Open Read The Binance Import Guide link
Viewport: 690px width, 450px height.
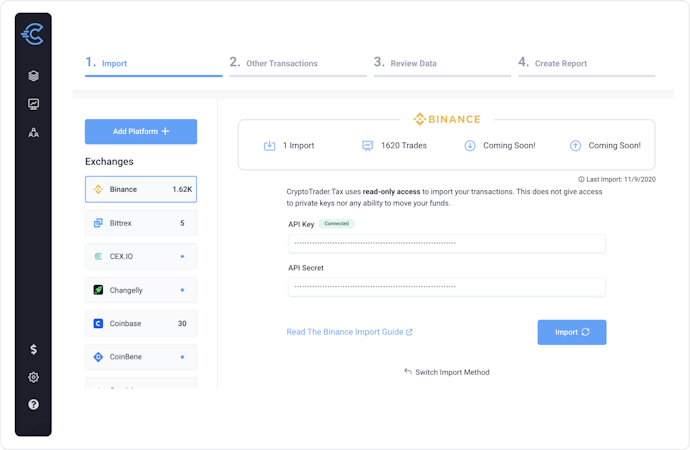[349, 332]
